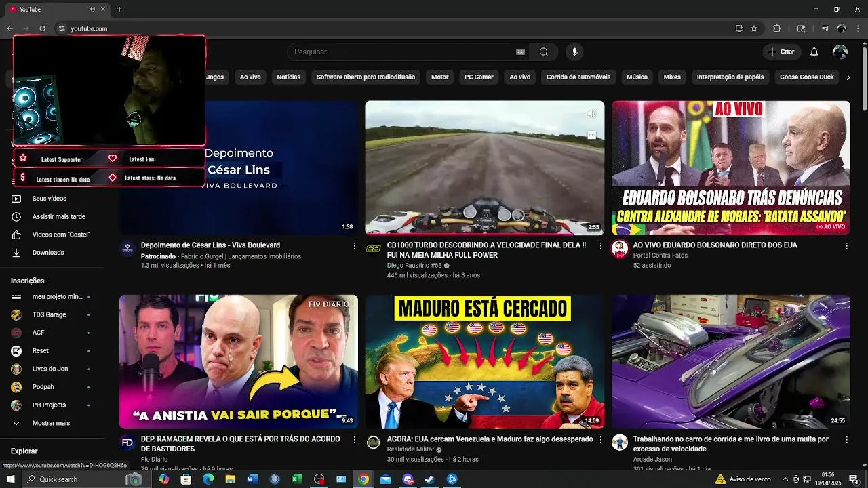The height and width of the screenshot is (488, 868).
Task: Open Excel from the taskbar
Action: pos(296,479)
